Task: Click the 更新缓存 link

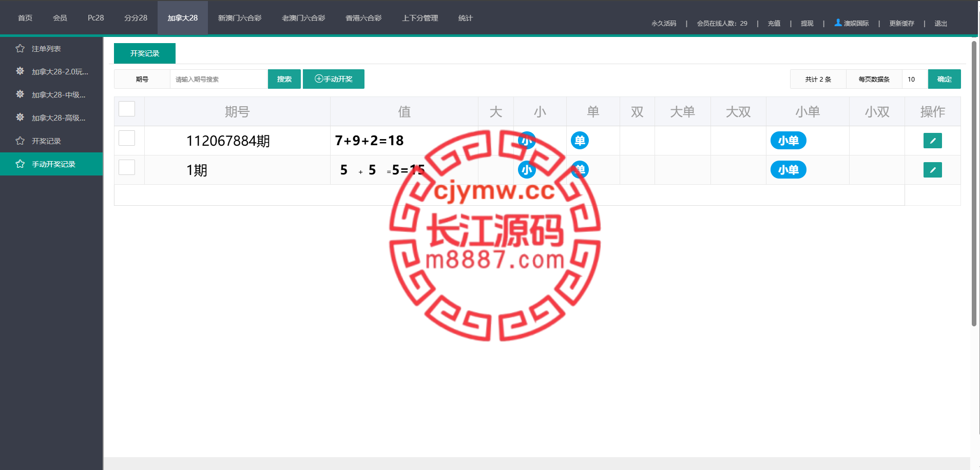Action: 901,24
